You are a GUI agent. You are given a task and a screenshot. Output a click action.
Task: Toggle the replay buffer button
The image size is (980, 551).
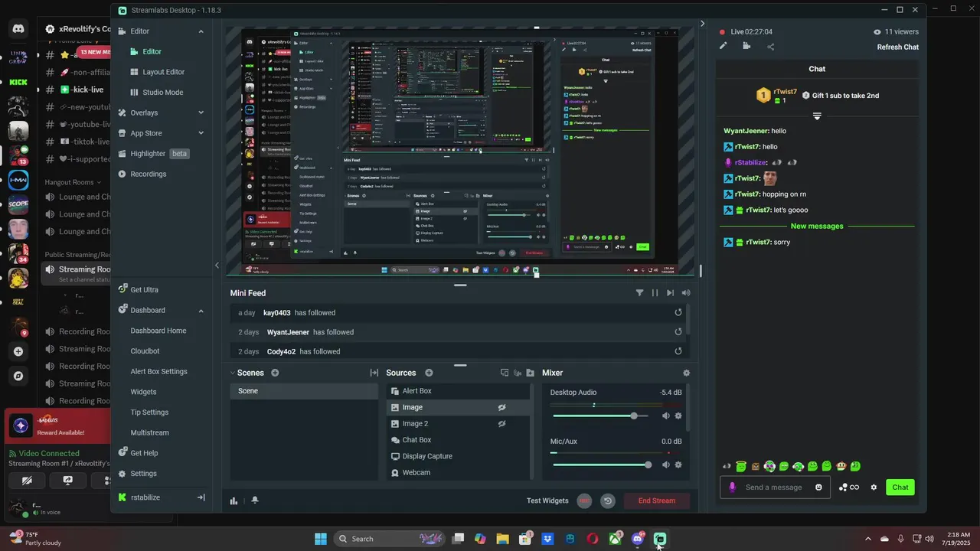(608, 500)
